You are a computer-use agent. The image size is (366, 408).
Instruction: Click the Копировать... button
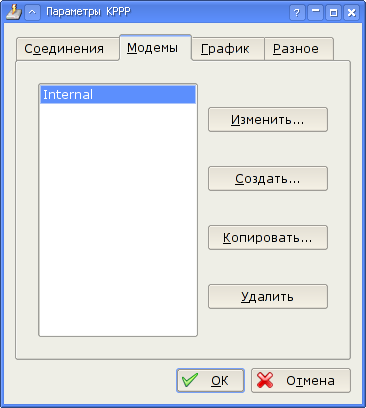268,238
